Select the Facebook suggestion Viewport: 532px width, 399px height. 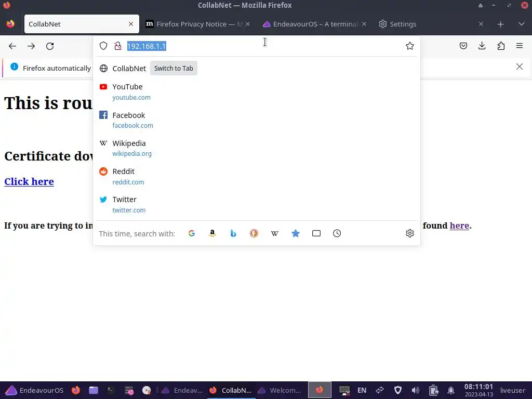tap(257, 120)
